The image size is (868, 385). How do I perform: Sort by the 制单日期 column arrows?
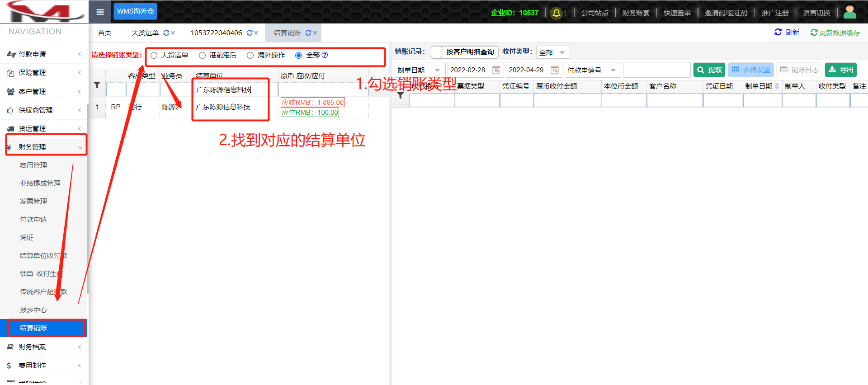pyautogui.click(x=777, y=86)
